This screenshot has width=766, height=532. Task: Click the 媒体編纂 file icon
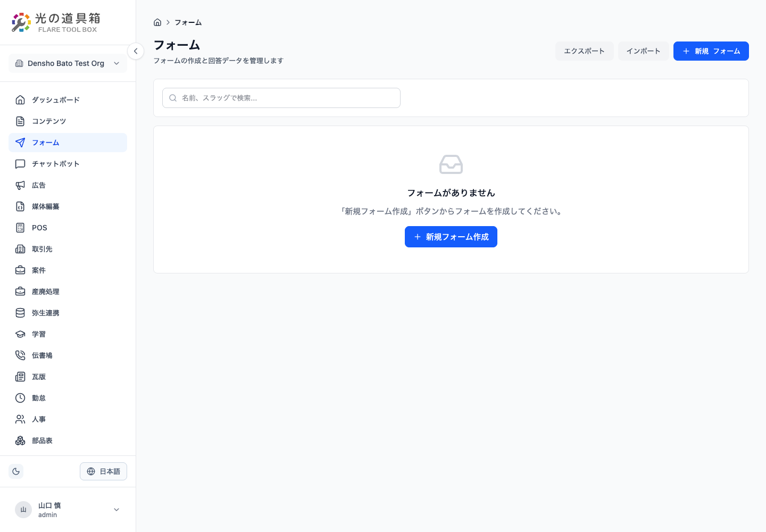20,206
